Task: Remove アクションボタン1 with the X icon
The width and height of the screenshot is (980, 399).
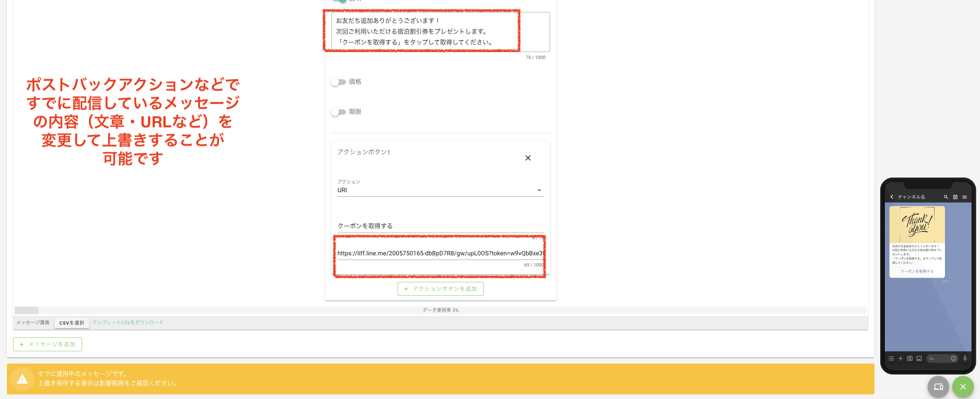Action: [x=528, y=158]
